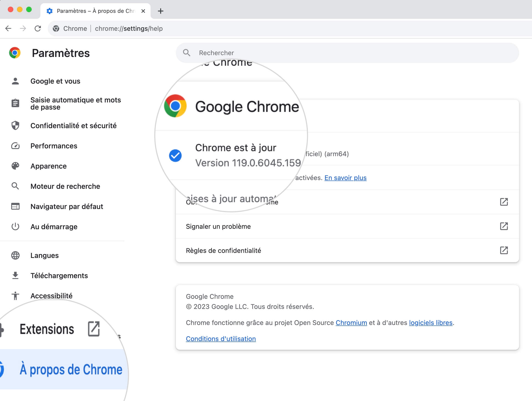Click the accessibility figure icon
The width and height of the screenshot is (532, 401).
coord(15,296)
